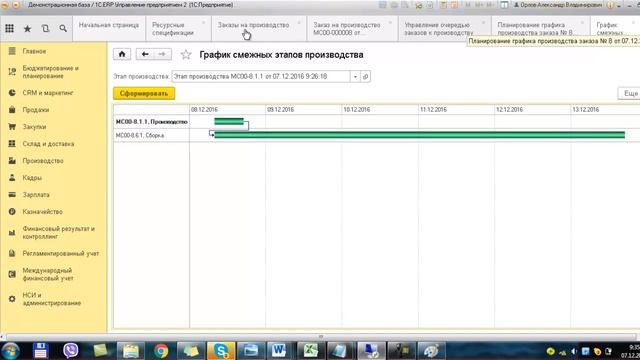Click the calculator icon in the title bar
640x360 pixels.
(x=443, y=5)
